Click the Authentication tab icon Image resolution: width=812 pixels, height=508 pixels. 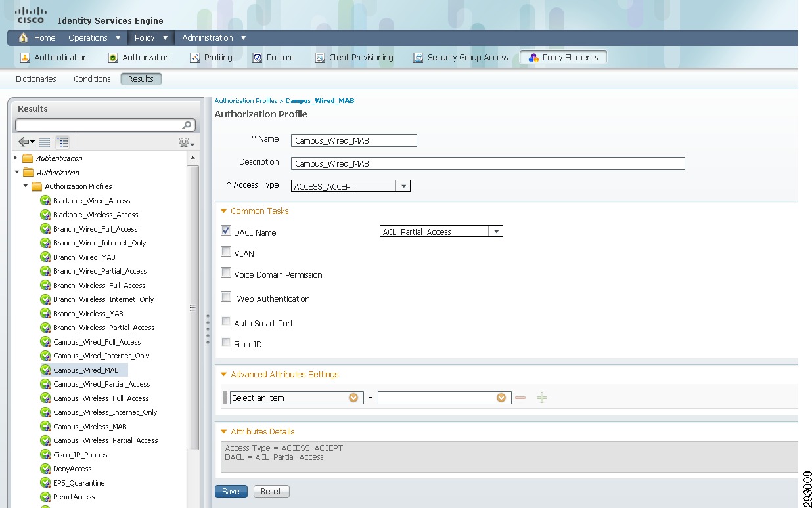click(x=25, y=58)
